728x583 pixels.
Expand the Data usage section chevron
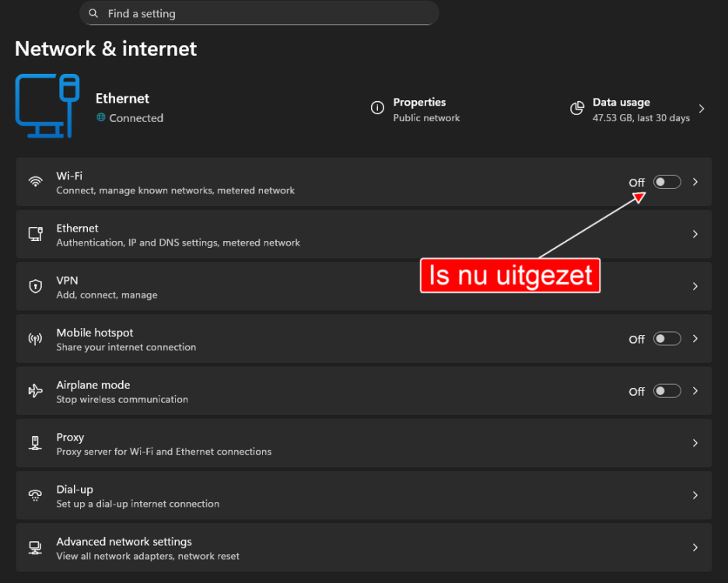point(701,109)
